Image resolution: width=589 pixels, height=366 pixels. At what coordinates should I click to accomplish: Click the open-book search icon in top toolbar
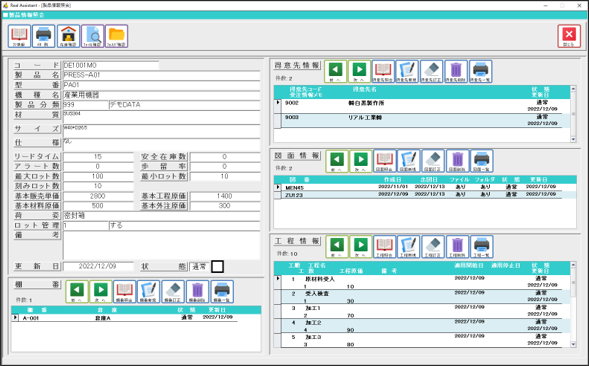point(19,36)
